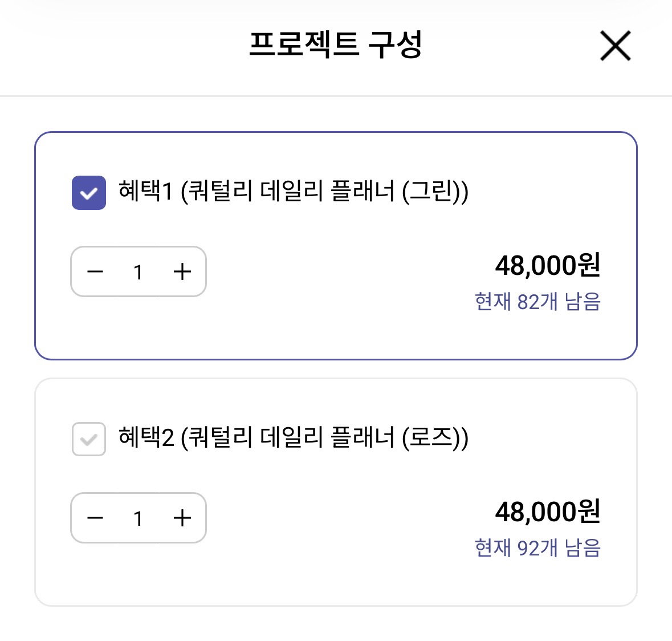
Task: Click the quantity number in 혜택1 stepper
Action: pos(138,272)
